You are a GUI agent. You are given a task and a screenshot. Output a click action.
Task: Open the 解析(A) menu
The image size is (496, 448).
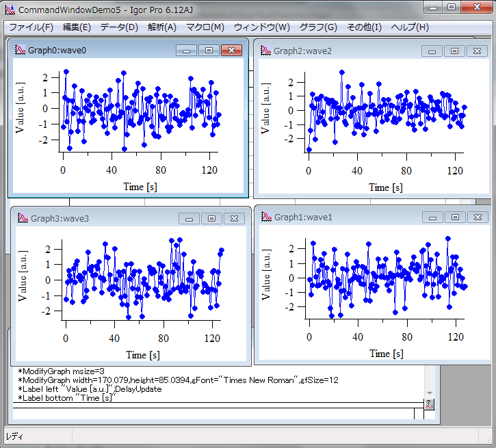click(x=161, y=27)
